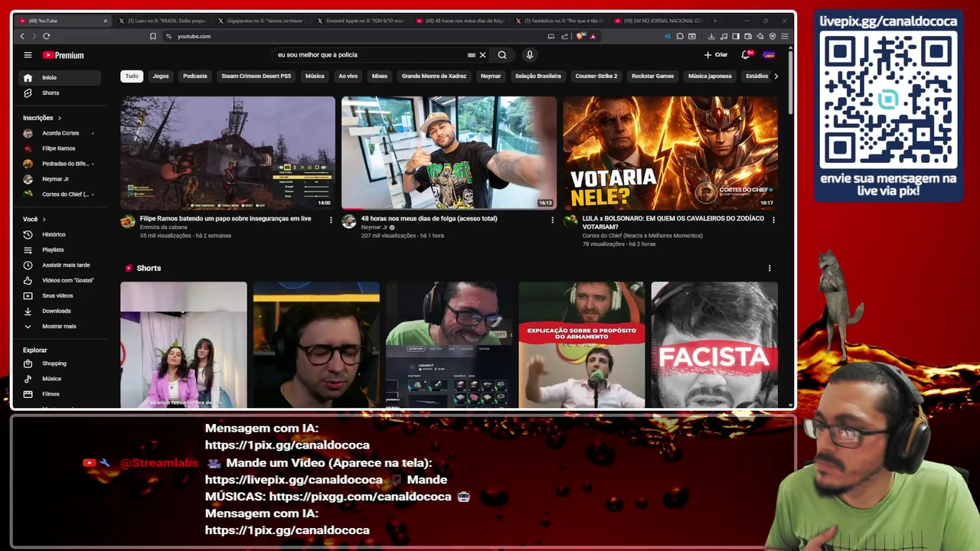The height and width of the screenshot is (551, 980).
Task: Open the Acorda Cortes subscription
Action: pyautogui.click(x=60, y=133)
